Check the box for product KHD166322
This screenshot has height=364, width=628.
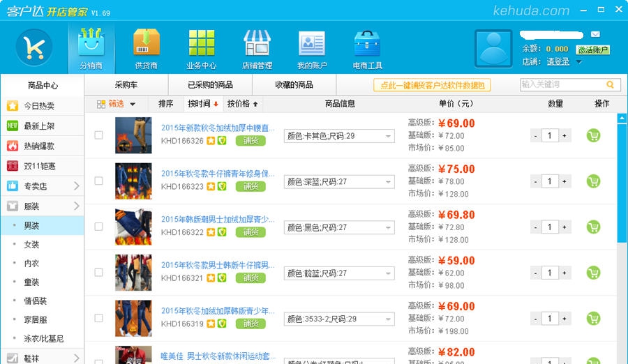click(98, 227)
